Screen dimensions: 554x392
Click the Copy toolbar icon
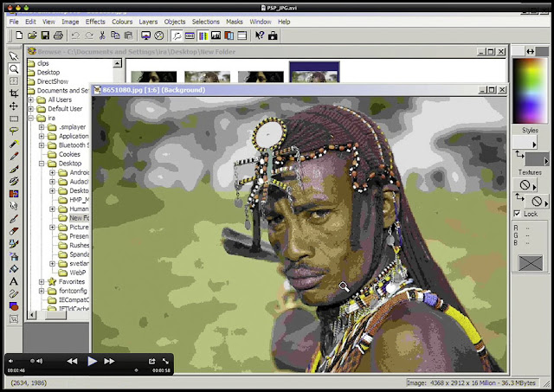pos(115,35)
